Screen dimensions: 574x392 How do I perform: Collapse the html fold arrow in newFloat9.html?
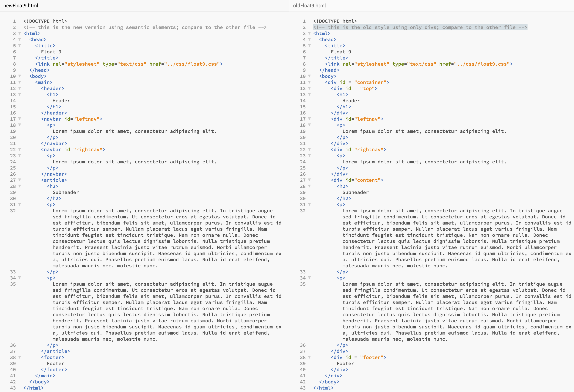(x=20, y=33)
